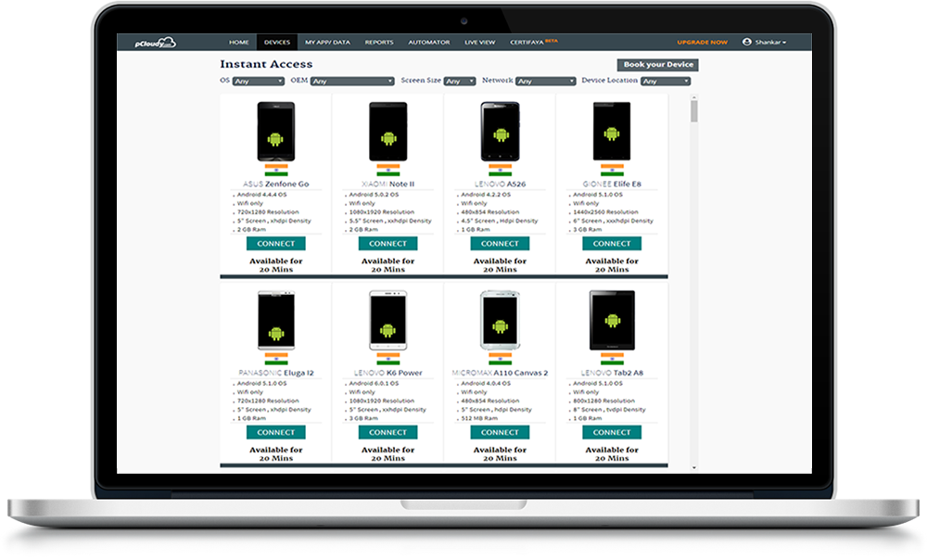Connect to PANASONIC Eluga I2
Image resolution: width=927 pixels, height=560 pixels.
276,432
